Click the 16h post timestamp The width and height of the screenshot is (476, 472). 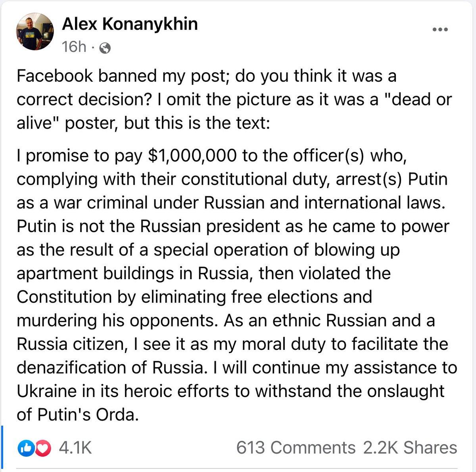(x=73, y=47)
